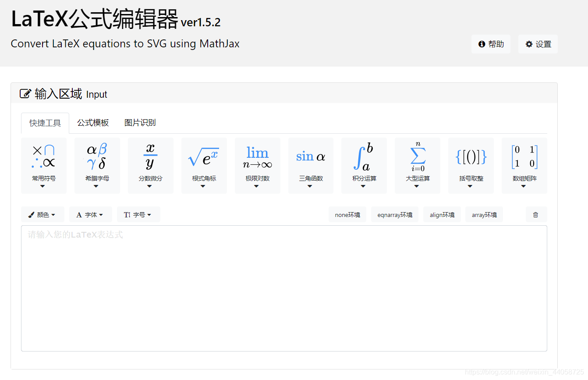Open the 希腊字母 Greek letters tool

(x=97, y=166)
